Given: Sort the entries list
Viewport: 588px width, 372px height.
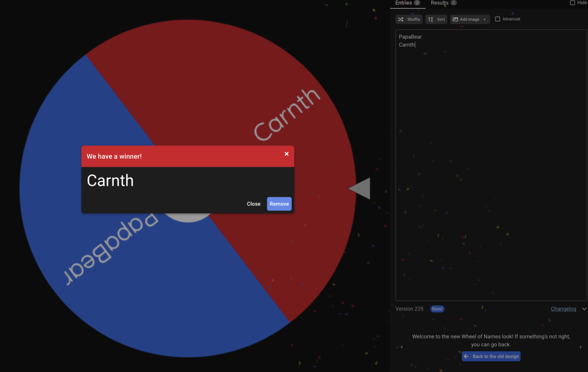Looking at the screenshot, I should tap(436, 19).
